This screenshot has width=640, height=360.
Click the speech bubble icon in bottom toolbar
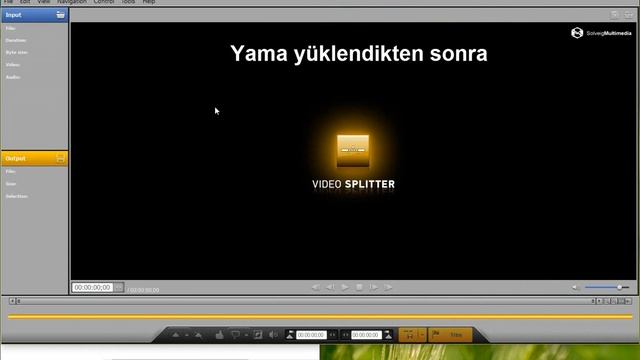pos(236,335)
